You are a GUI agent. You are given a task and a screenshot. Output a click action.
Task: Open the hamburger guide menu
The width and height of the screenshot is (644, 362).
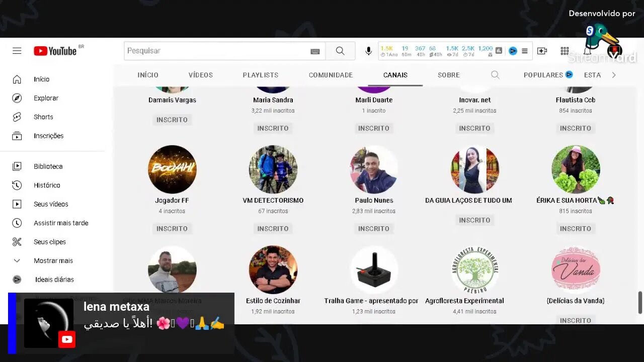click(x=17, y=51)
